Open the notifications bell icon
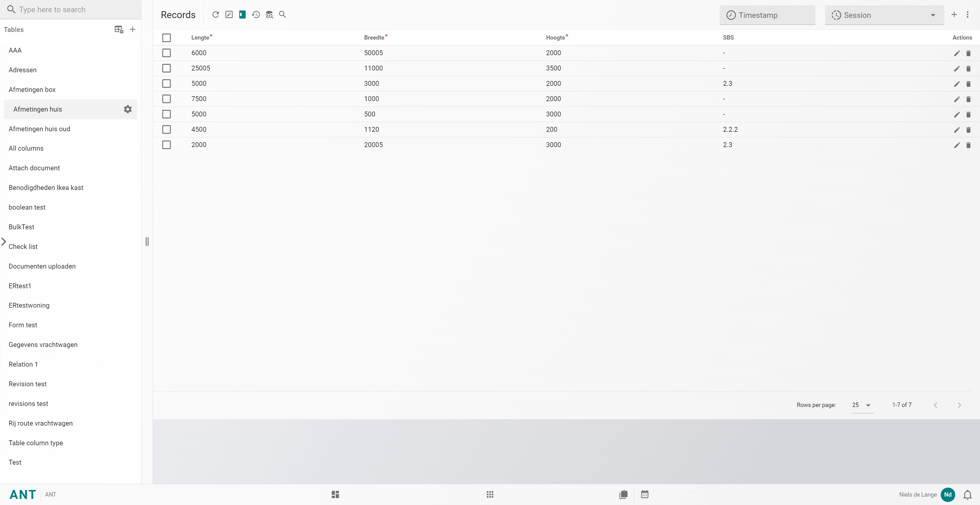 click(x=967, y=494)
